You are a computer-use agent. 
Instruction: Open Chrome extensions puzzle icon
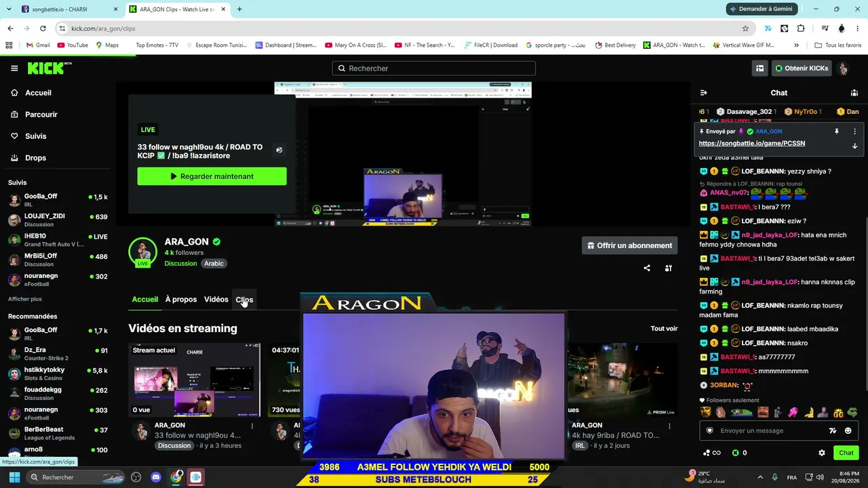(801, 28)
